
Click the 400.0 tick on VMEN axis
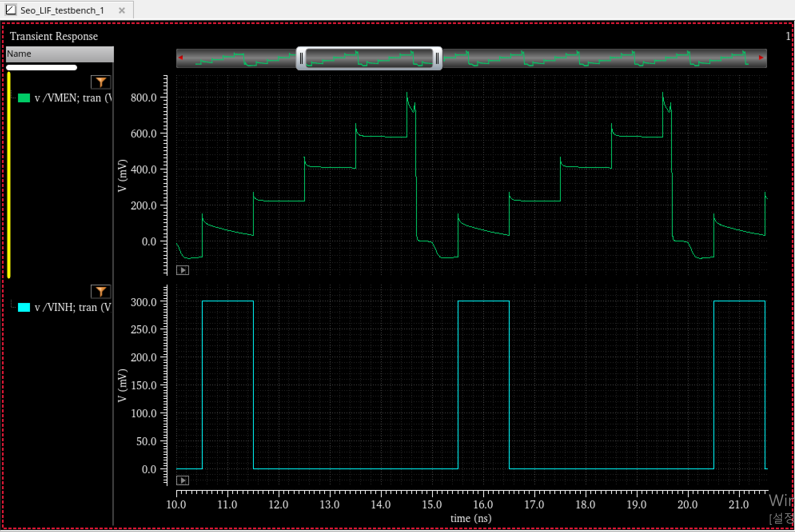tap(144, 169)
